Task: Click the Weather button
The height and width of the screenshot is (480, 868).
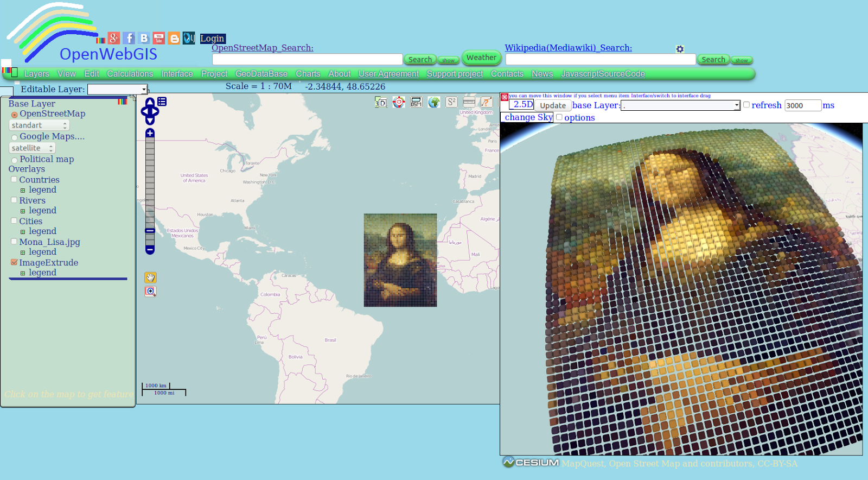Action: coord(481,58)
